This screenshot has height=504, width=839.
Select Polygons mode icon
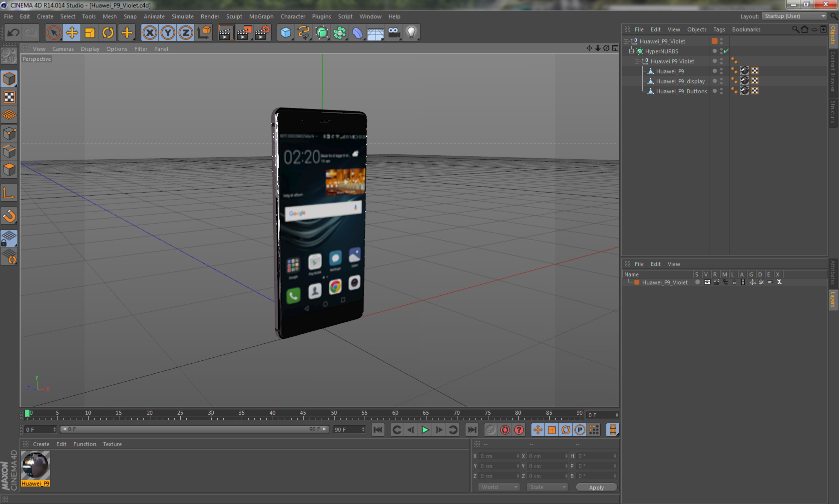(x=9, y=170)
